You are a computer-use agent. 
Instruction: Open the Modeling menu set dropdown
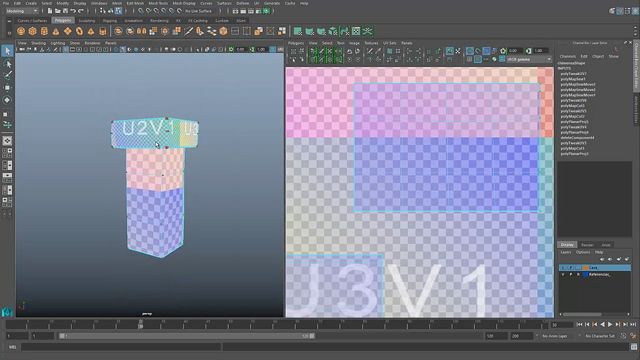tap(22, 11)
